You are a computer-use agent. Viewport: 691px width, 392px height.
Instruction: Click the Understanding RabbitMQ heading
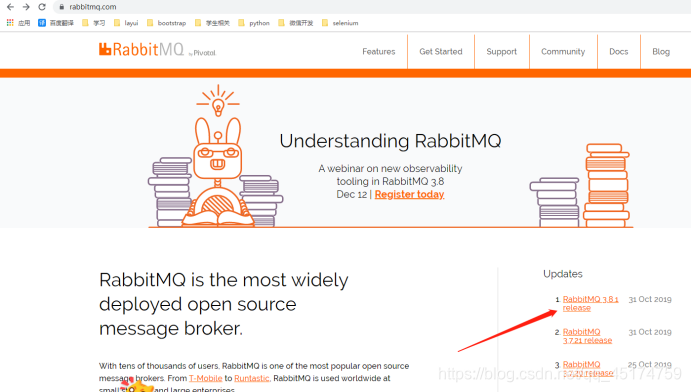click(x=390, y=141)
